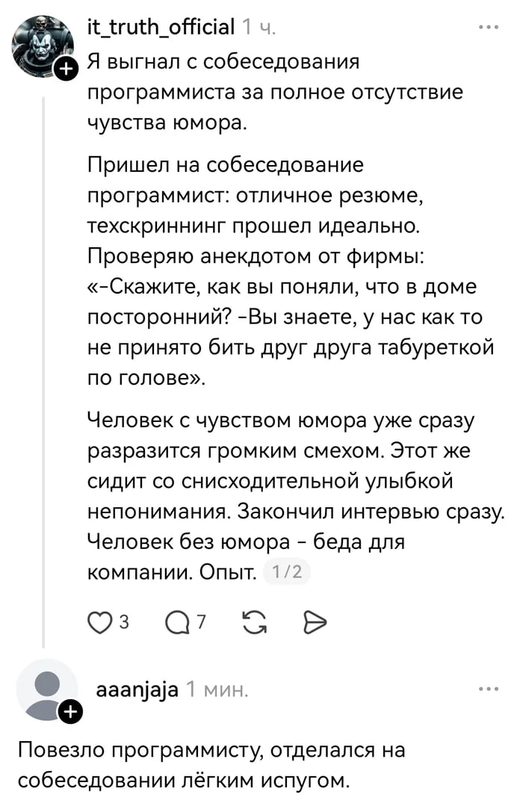
Task: Open the it_truth_official profile picture
Action: pos(42,43)
